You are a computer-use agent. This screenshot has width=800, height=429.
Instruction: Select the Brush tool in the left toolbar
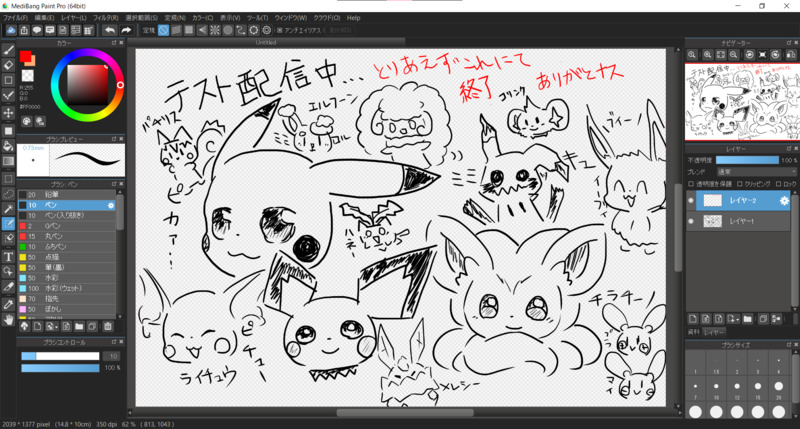[x=8, y=49]
